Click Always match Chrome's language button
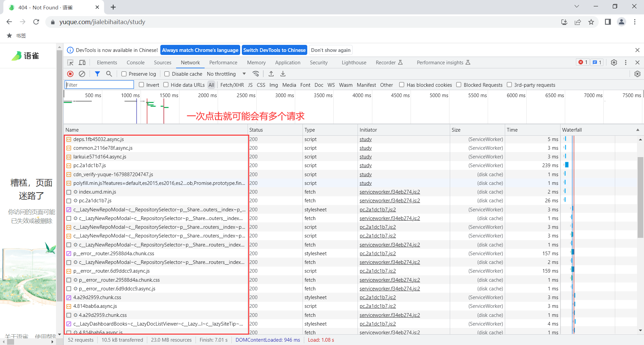 [x=200, y=50]
